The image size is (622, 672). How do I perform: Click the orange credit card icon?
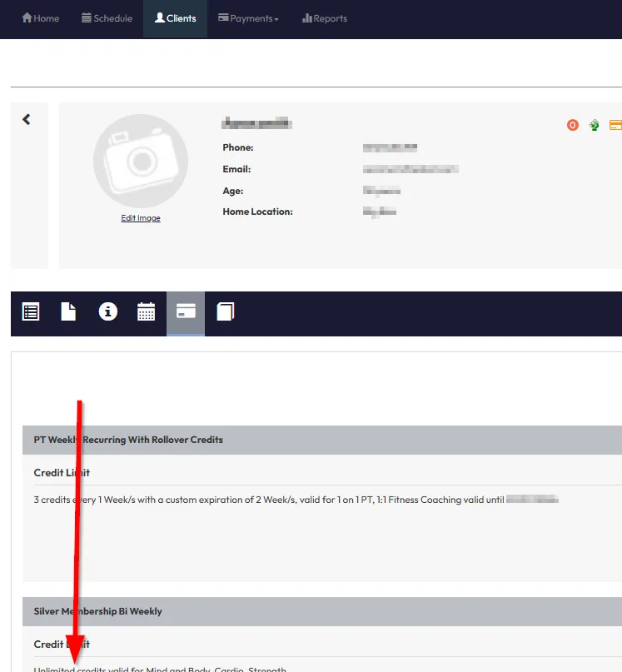click(615, 125)
